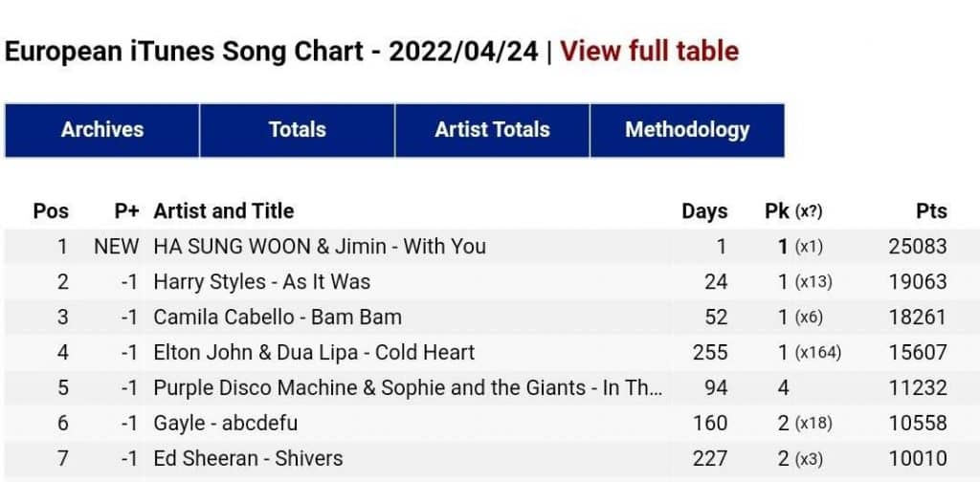Image resolution: width=980 pixels, height=482 pixels.
Task: Click the Pos column header
Action: pos(51,211)
